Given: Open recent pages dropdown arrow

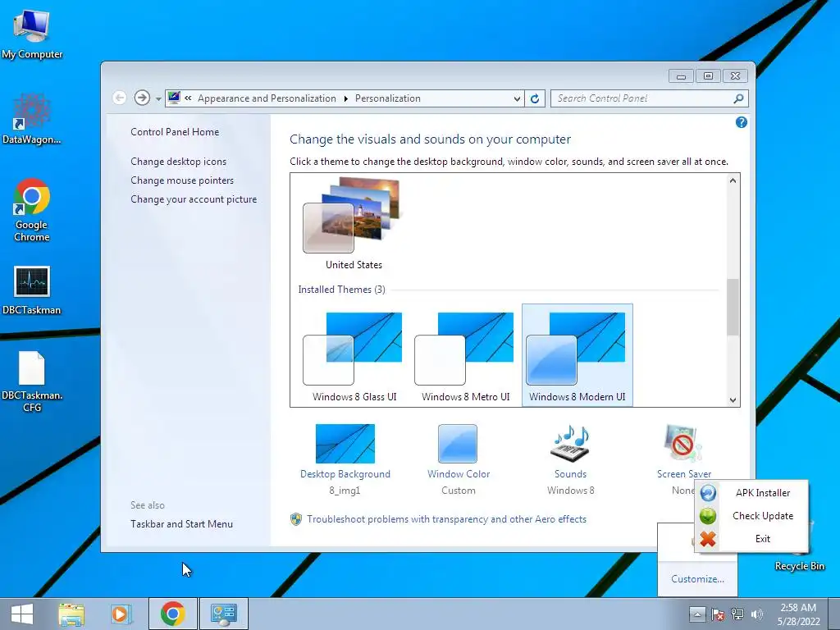Looking at the screenshot, I should click(158, 99).
